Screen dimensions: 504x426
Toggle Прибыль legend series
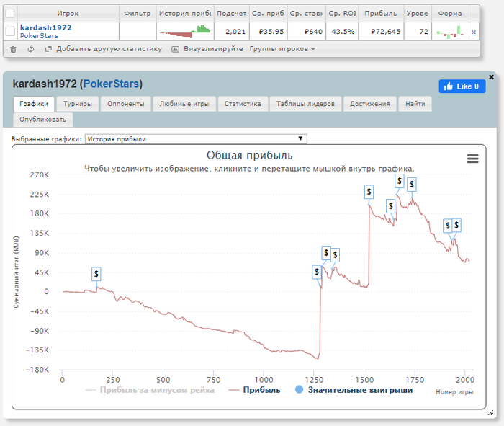(254, 390)
